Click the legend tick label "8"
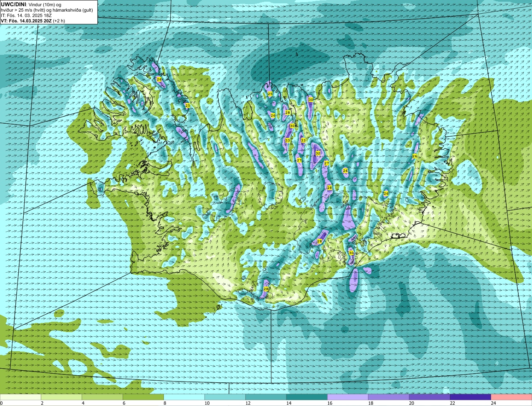The width and height of the screenshot is (532, 406). click(165, 403)
